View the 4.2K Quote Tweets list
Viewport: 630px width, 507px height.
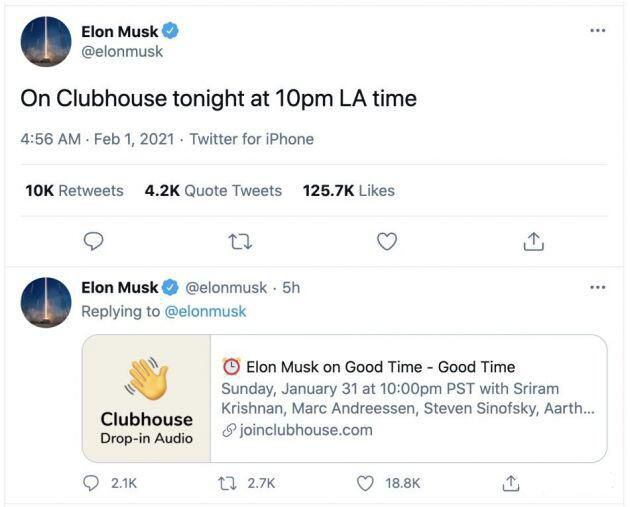click(x=213, y=190)
